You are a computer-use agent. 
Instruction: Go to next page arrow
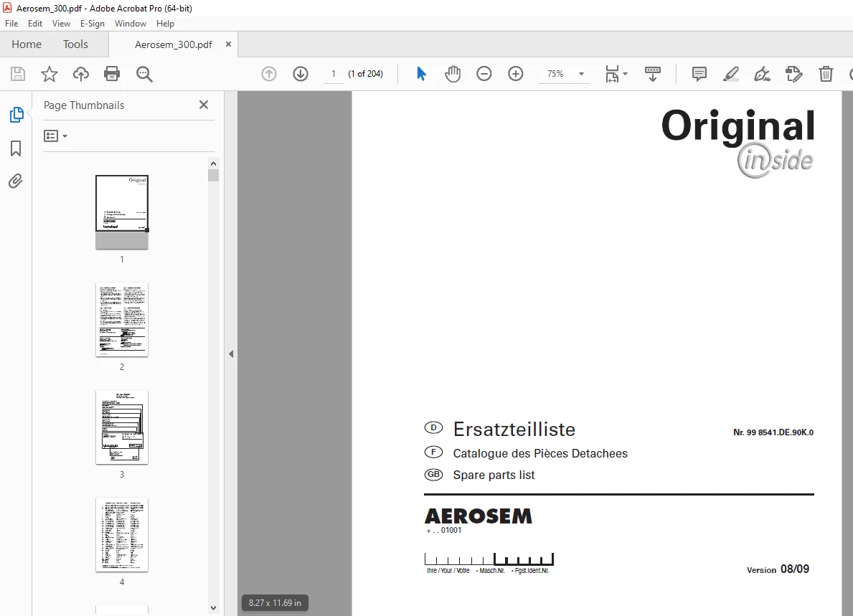301,74
